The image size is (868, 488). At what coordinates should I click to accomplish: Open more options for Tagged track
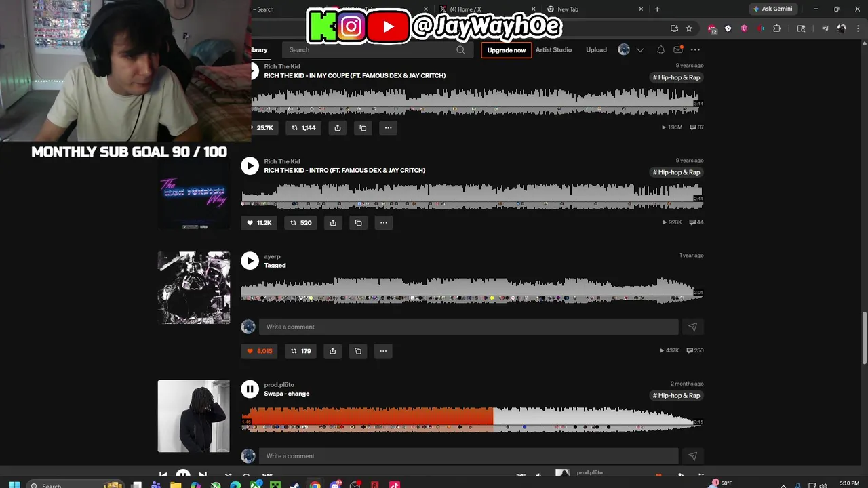tap(383, 351)
